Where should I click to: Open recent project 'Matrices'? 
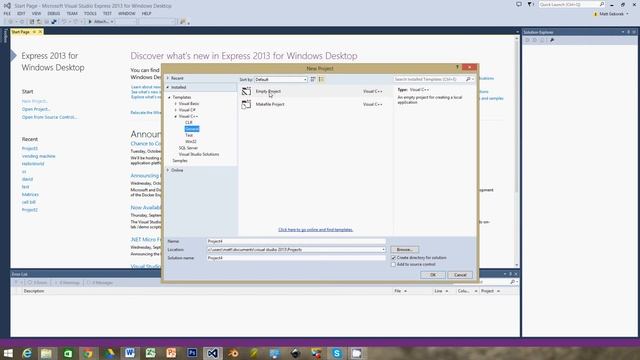click(30, 195)
